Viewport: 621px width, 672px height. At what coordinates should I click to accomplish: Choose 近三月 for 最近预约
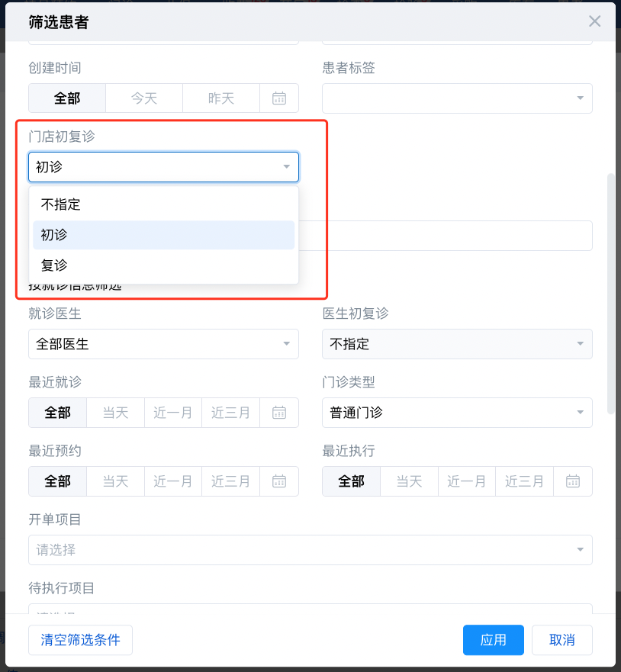click(x=231, y=481)
